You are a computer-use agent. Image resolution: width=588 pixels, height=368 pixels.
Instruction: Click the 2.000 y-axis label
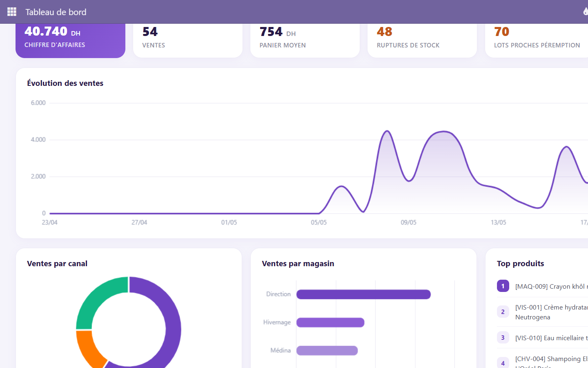(38, 176)
